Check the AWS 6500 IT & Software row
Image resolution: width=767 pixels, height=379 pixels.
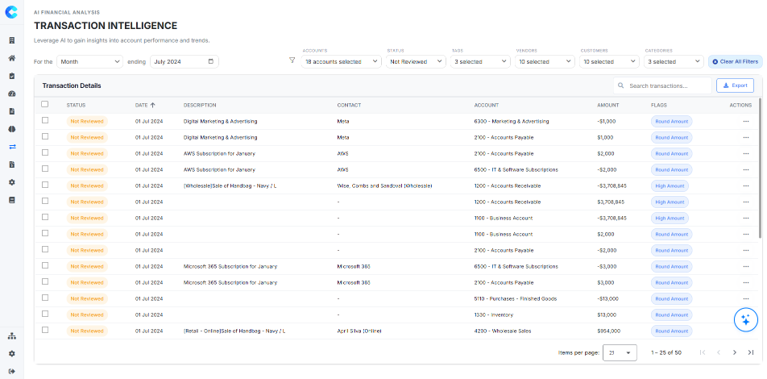tap(45, 169)
